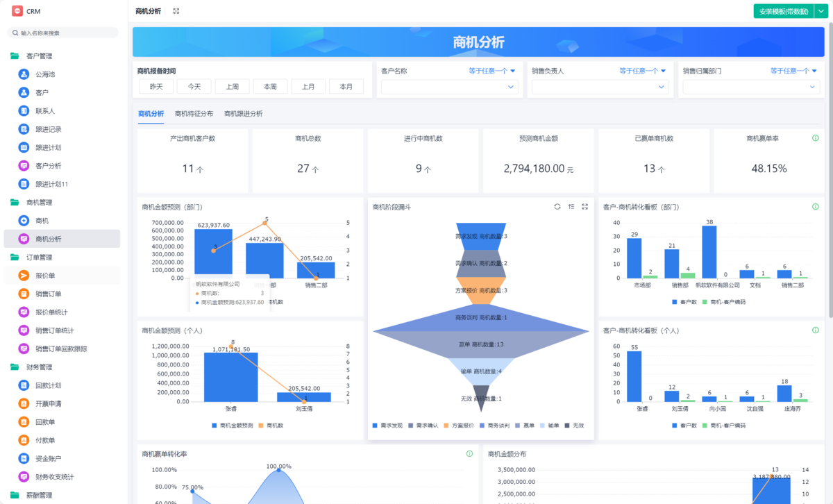Maximize the 商机阶段漏斗 chart panel
Screen dimensions: 833x504
pos(584,207)
